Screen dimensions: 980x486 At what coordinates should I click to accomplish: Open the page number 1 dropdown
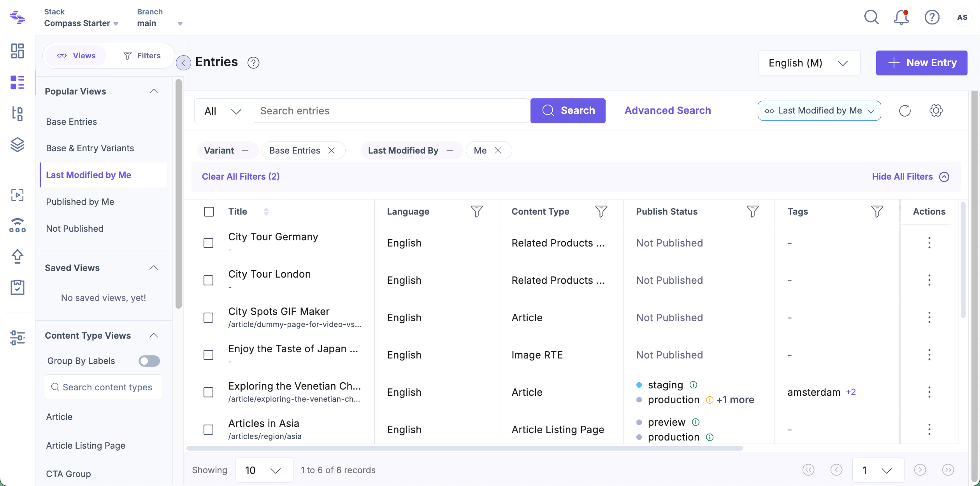[x=878, y=470]
